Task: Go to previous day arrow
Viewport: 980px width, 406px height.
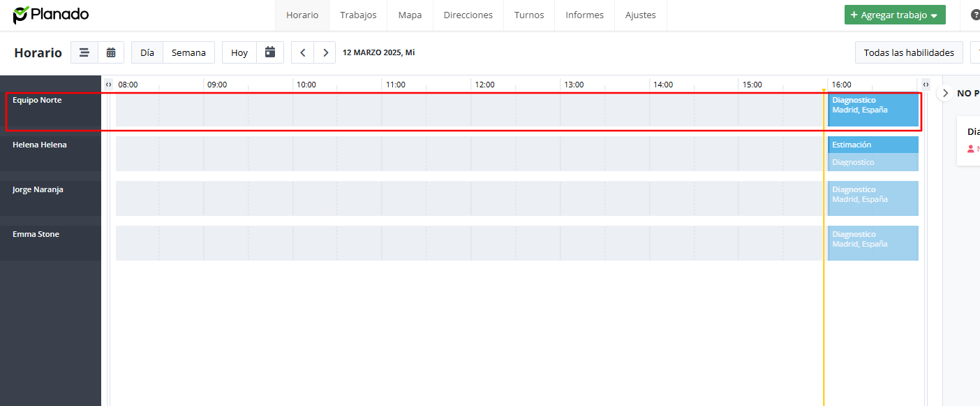Action: (x=302, y=52)
